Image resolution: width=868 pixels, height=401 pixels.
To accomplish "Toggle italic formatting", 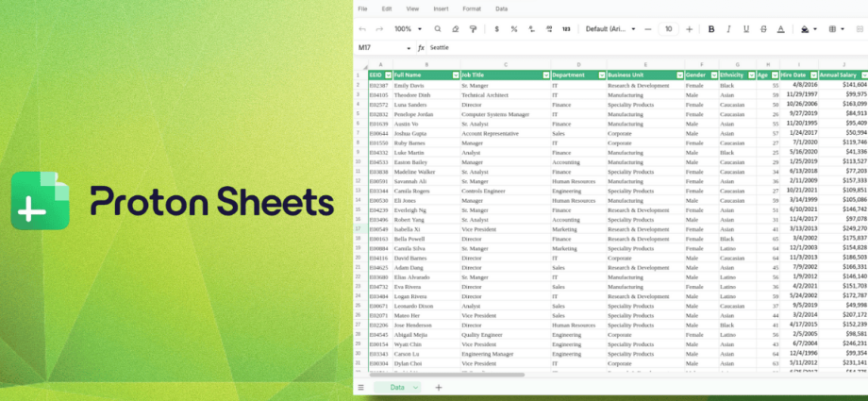I will click(728, 29).
